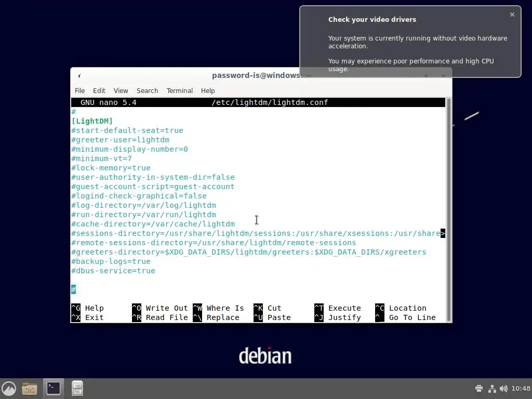532x399 pixels.
Task: Place cursor on #greeter-user=lightdm line
Action: pos(120,140)
